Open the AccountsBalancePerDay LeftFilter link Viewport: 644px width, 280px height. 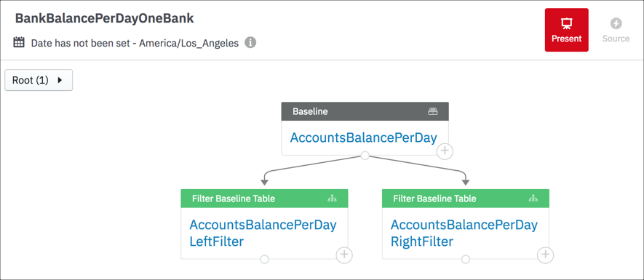coord(263,233)
